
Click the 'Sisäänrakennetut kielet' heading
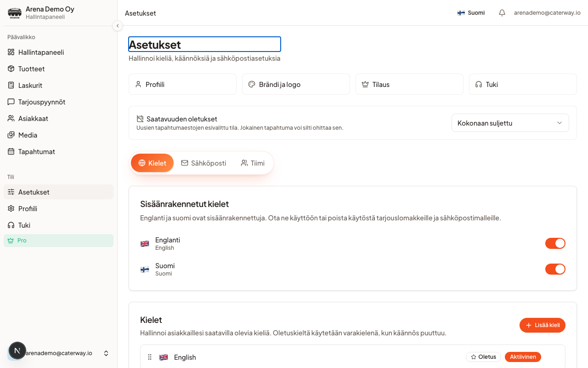(x=185, y=204)
